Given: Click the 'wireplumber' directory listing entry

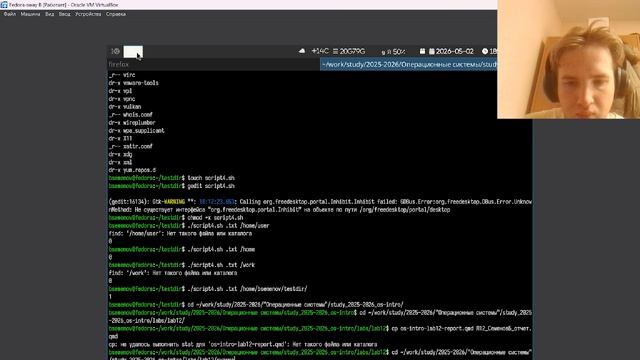Looking at the screenshot, I should point(139,122).
